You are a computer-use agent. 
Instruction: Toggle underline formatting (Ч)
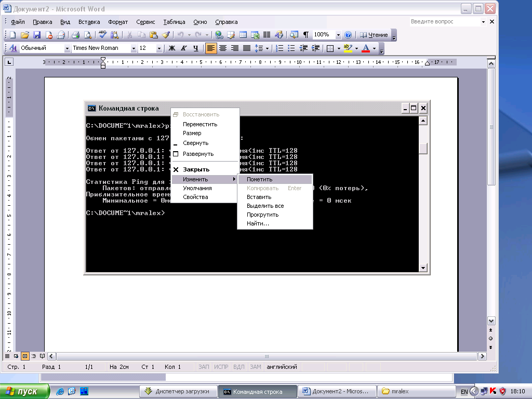click(x=196, y=48)
